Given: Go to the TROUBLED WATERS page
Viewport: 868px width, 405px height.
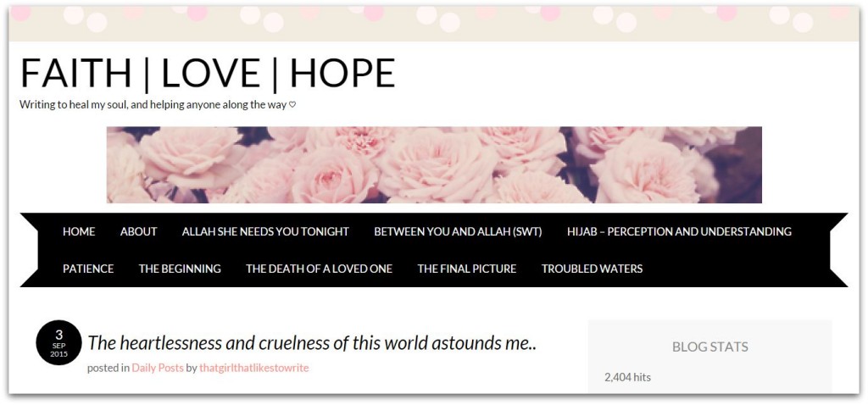Looking at the screenshot, I should (592, 269).
